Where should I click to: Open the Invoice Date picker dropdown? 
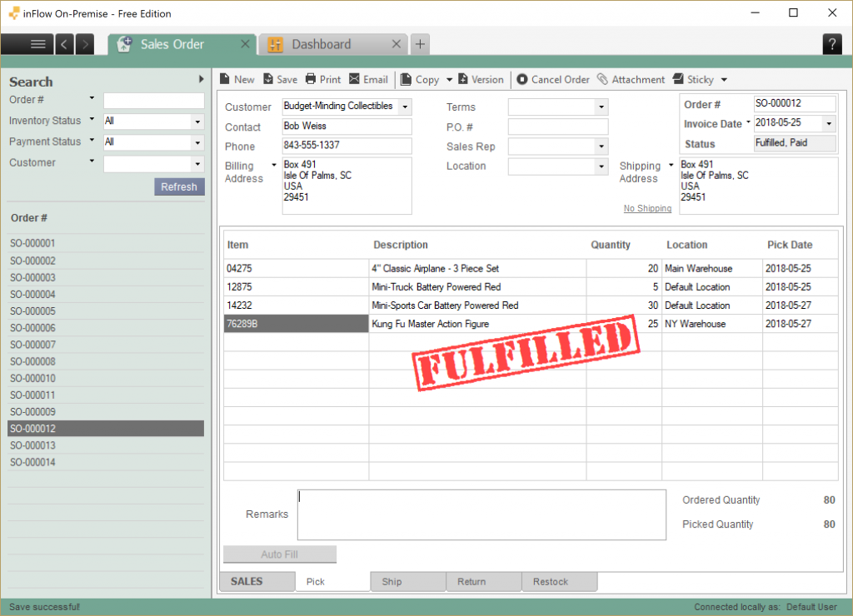[x=829, y=123]
